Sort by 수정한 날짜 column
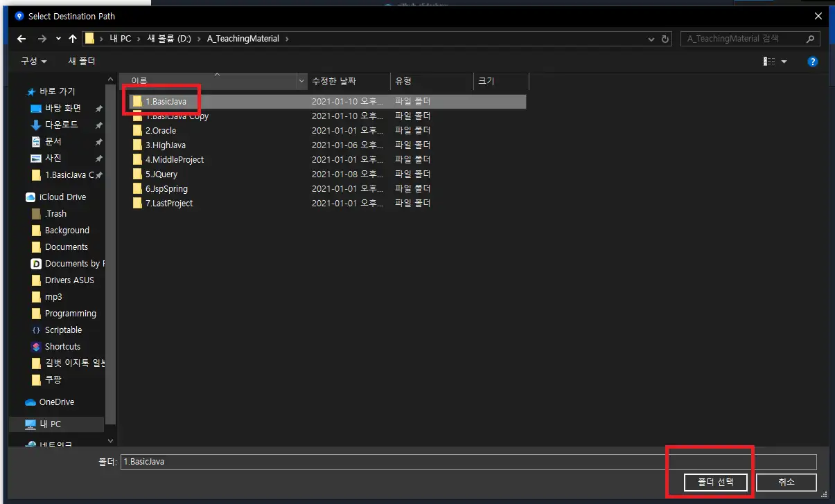Image resolution: width=835 pixels, height=504 pixels. (349, 81)
